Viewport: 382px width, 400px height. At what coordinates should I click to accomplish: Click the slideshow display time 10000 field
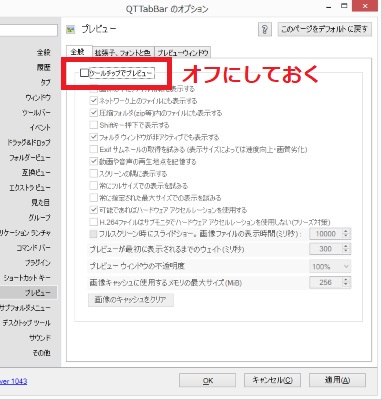click(326, 233)
